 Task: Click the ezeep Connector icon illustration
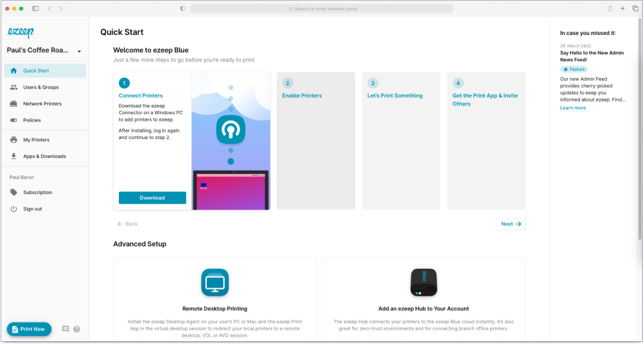(x=230, y=130)
